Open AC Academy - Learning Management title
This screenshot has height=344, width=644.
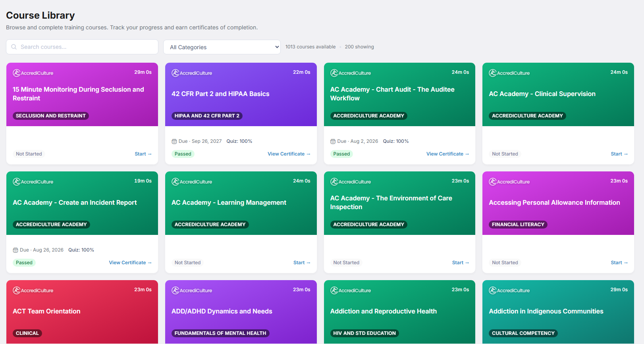coord(229,203)
